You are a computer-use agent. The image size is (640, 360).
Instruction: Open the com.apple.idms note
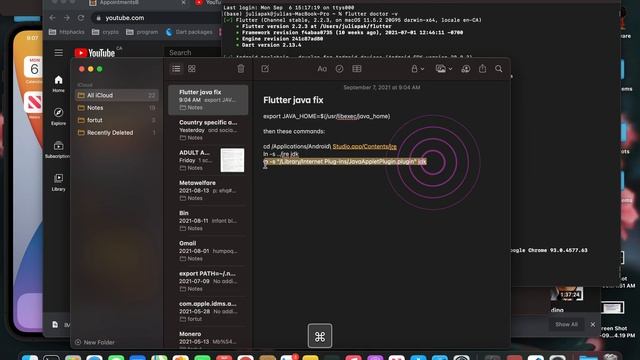208,311
